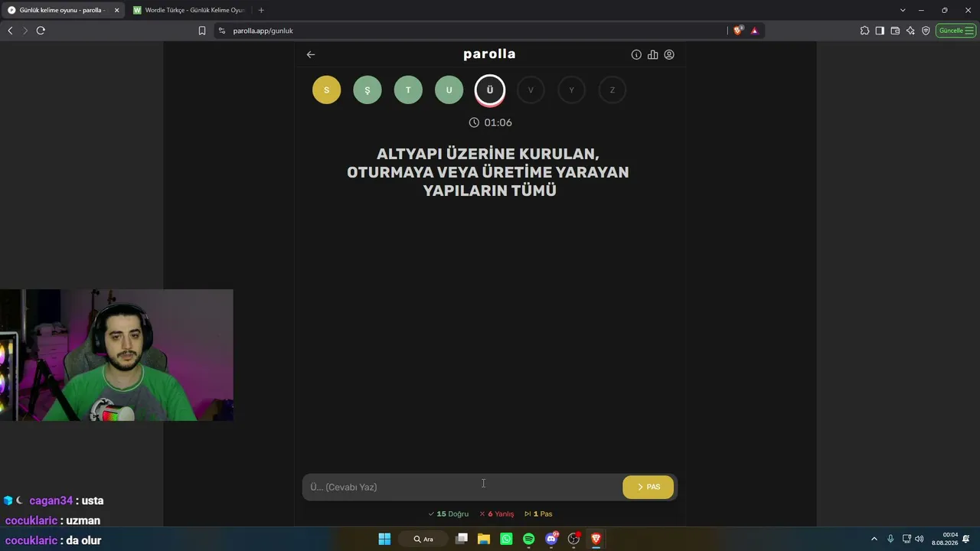980x551 pixels.
Task: Open the Windows Start menu
Action: click(x=384, y=539)
